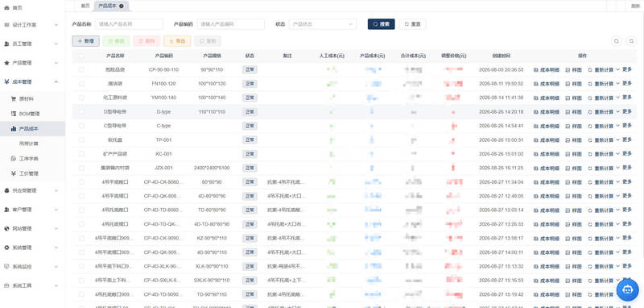Click 重新计算 refresh icon in the KC-001 row
Screen dimensions: 644x308
(590, 154)
